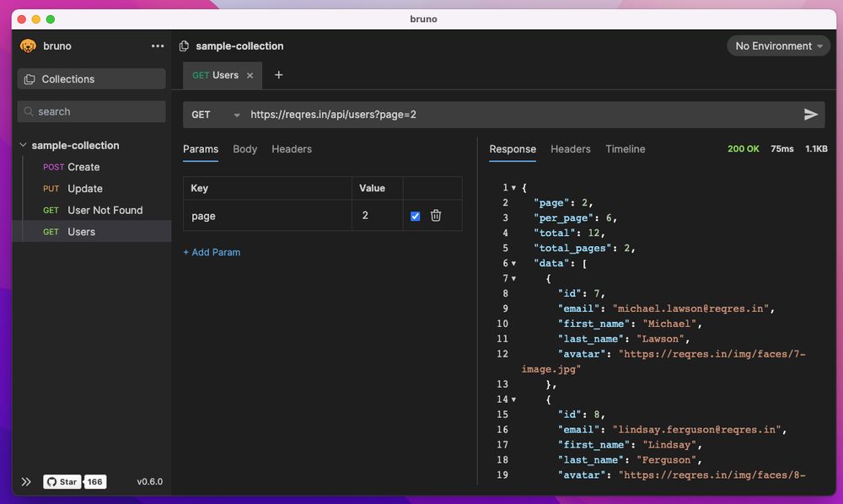Switch to the Params tab
The image size is (843, 504).
[x=201, y=149]
